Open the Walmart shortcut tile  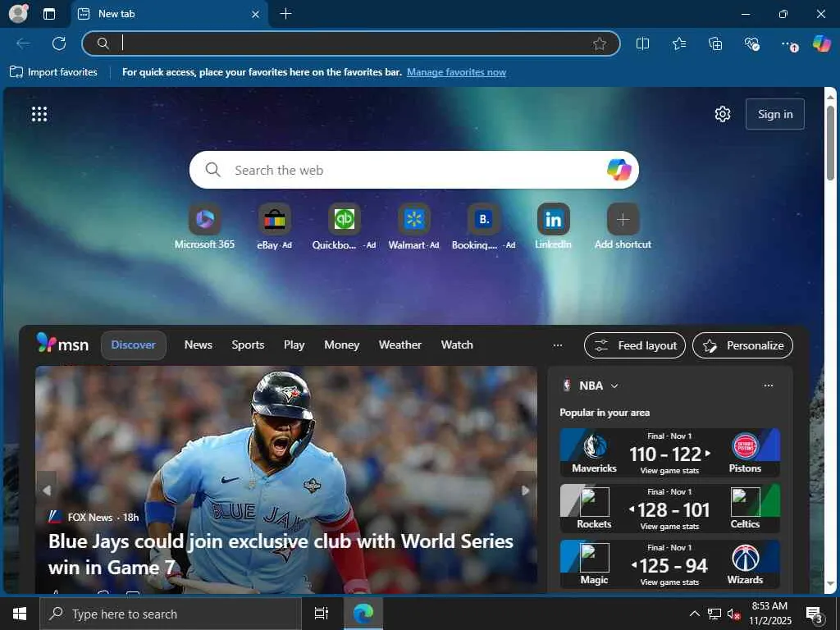coord(413,226)
